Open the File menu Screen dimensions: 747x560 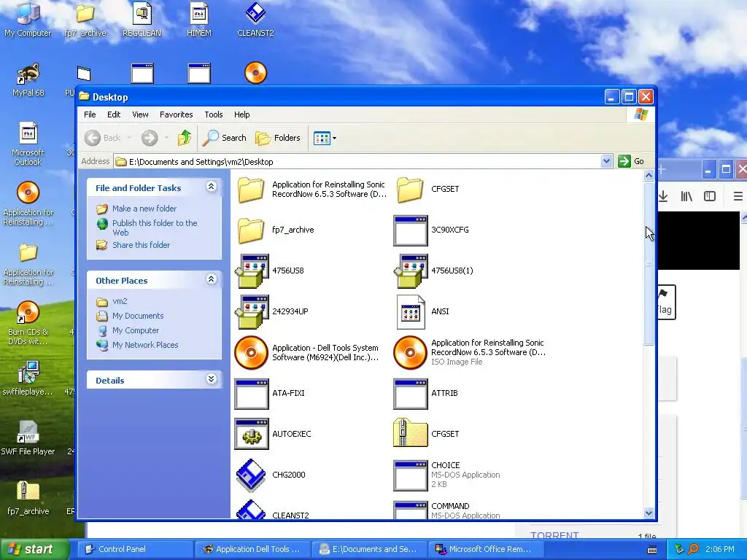pyautogui.click(x=90, y=114)
